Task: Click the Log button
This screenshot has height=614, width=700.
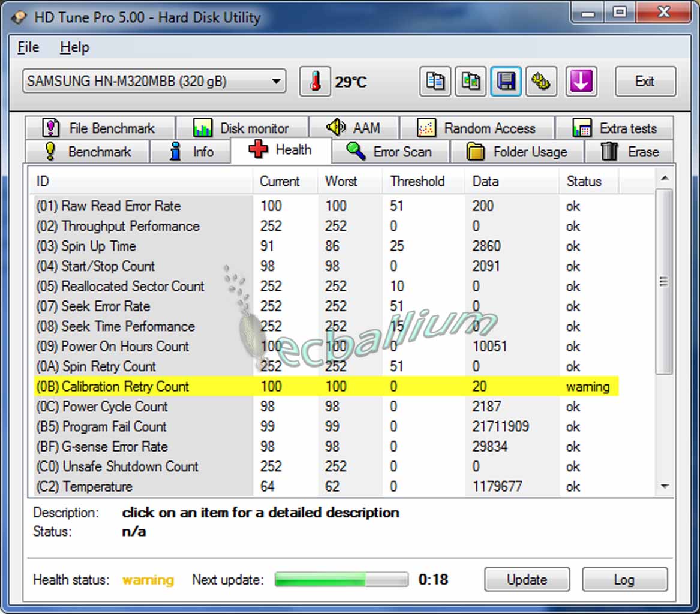Action: (x=624, y=580)
